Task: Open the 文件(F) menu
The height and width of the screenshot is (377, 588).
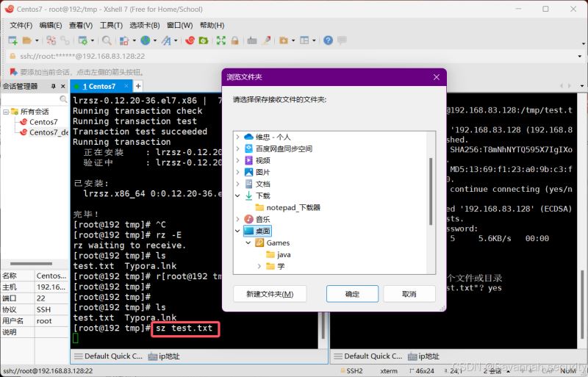Action: coord(21,25)
